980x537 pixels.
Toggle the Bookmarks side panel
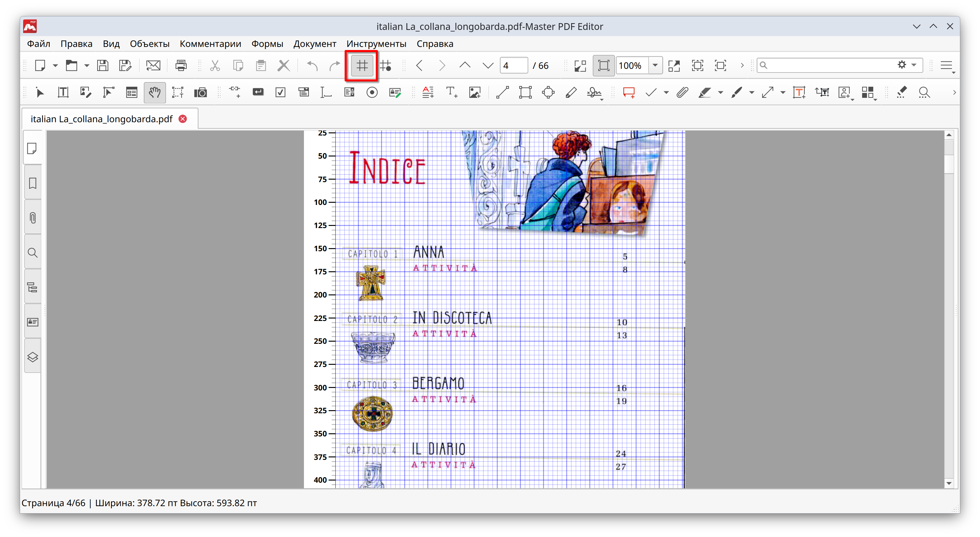[32, 183]
